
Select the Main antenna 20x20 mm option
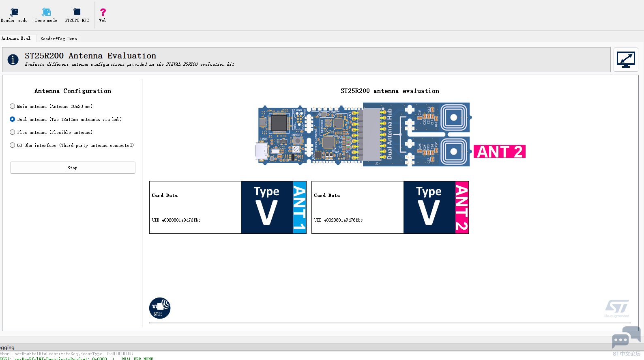click(x=51, y=106)
